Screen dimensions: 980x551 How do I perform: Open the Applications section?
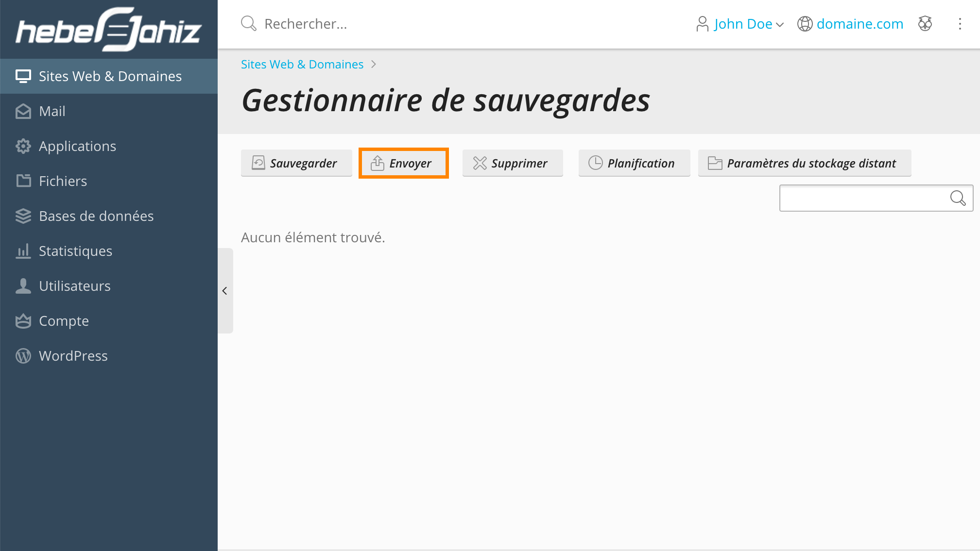(109, 146)
